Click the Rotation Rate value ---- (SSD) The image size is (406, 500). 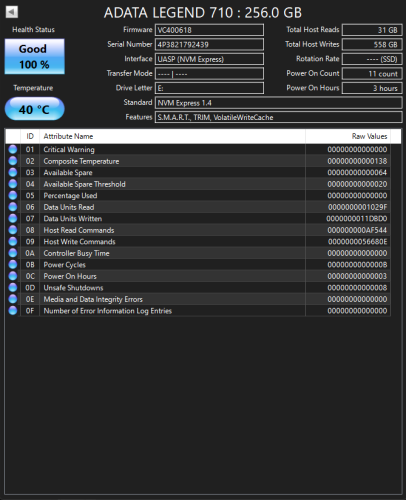[x=372, y=59]
